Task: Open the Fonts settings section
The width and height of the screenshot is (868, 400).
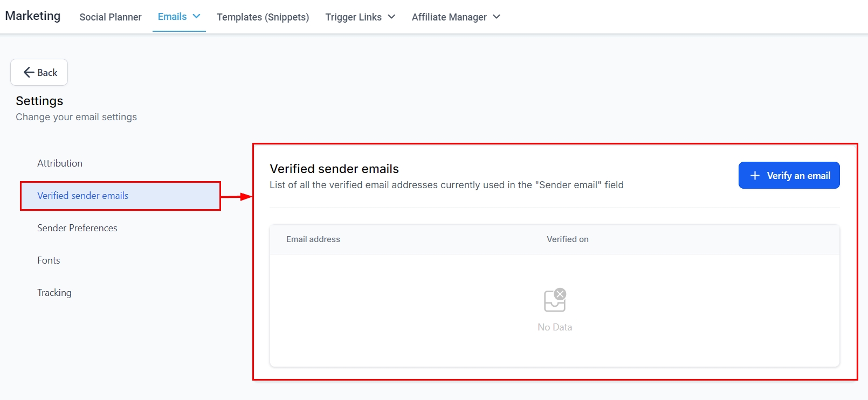Action: coord(49,260)
